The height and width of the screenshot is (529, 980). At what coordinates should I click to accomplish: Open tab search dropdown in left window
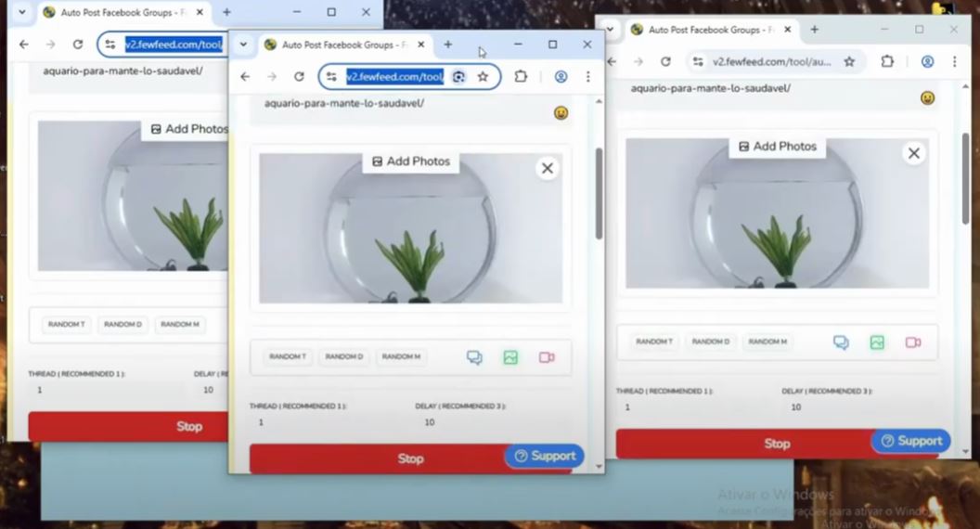(22, 12)
